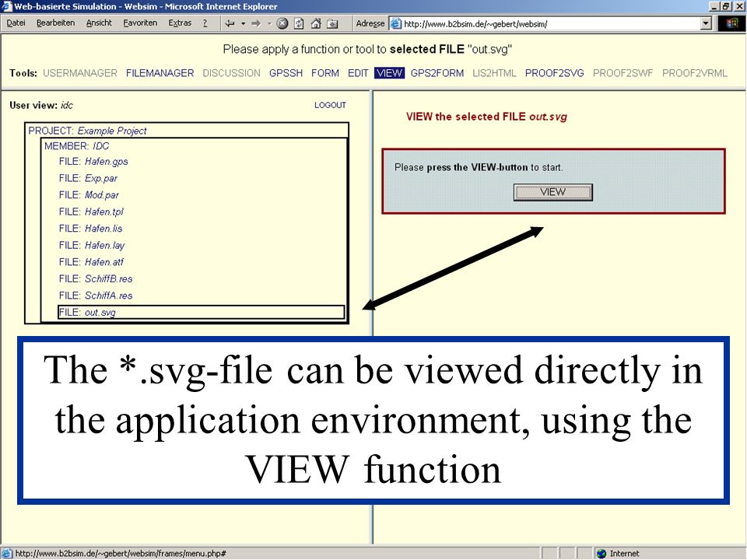
Task: Click the VIEW button to start
Action: pyautogui.click(x=552, y=192)
